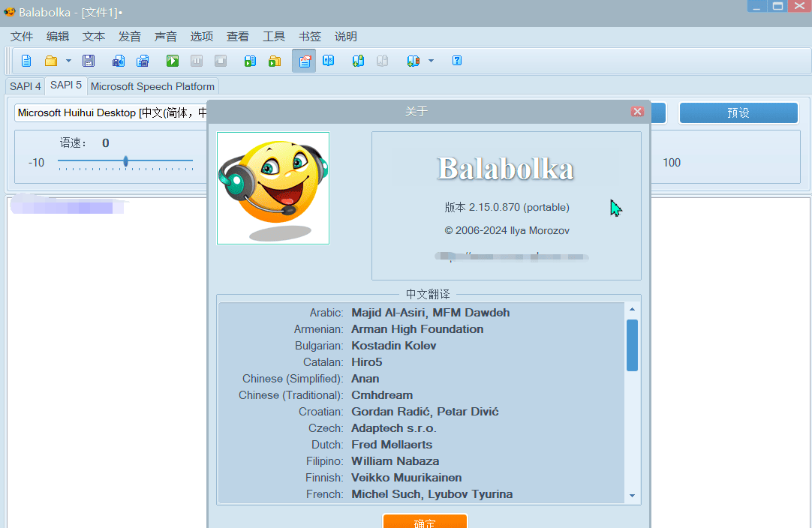The height and width of the screenshot is (528, 812).
Task: Close the 关于 dialog with red X
Action: coord(637,111)
